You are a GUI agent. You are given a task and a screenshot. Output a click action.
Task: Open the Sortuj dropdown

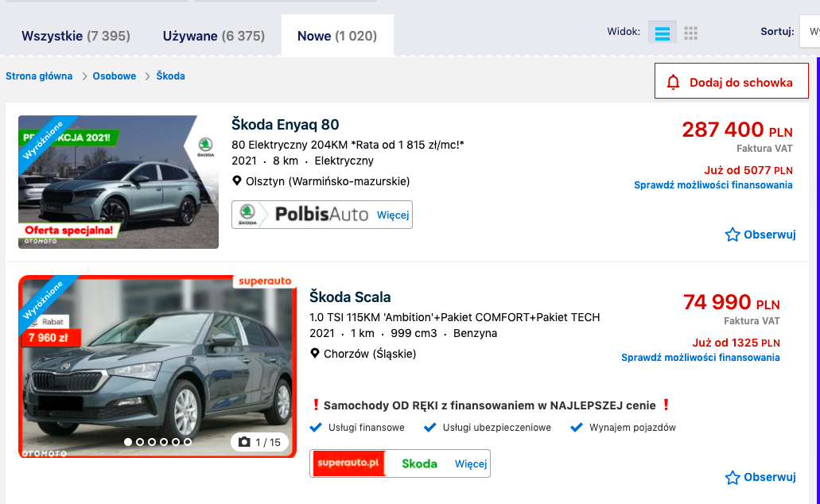click(810, 31)
